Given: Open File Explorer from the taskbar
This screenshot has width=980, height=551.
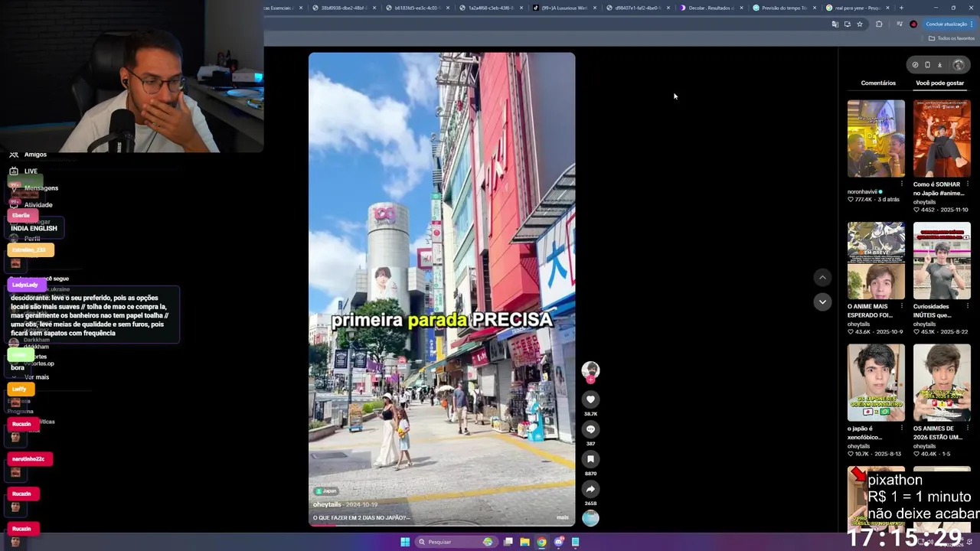Looking at the screenshot, I should (524, 542).
